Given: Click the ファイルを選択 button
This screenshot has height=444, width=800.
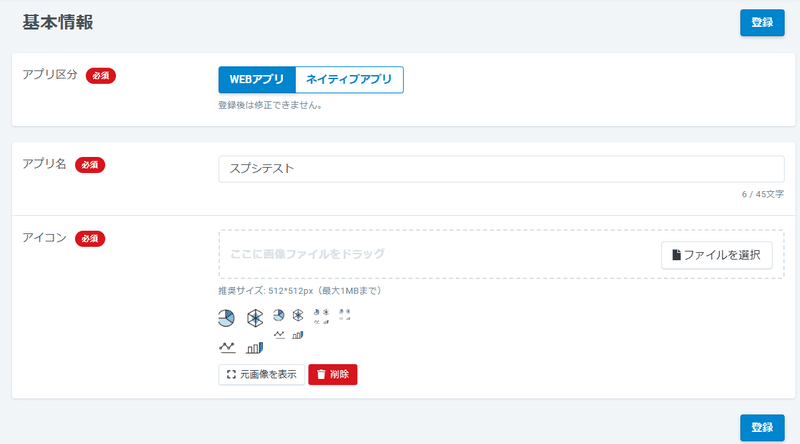Looking at the screenshot, I should pyautogui.click(x=716, y=255).
